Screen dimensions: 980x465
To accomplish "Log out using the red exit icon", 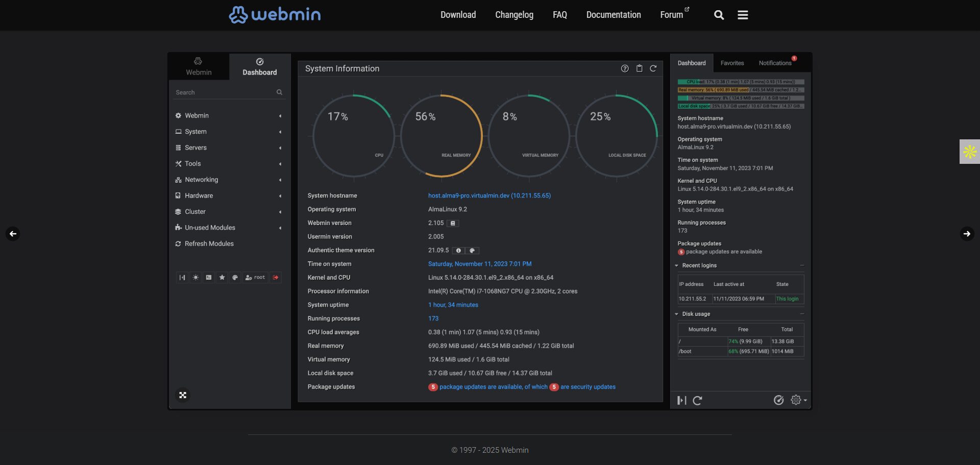I will (x=276, y=278).
